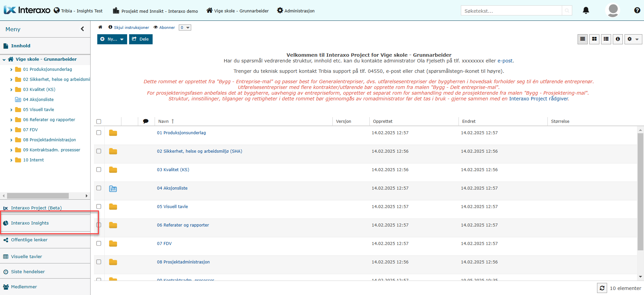The image size is (644, 295).
Task: Open Medlemmer in sidebar
Action: tap(24, 287)
